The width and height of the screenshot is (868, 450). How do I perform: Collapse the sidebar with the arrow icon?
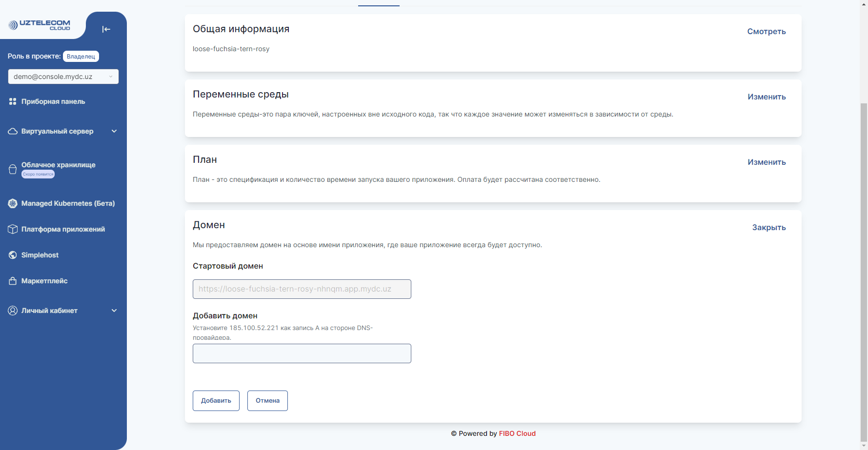tap(106, 29)
